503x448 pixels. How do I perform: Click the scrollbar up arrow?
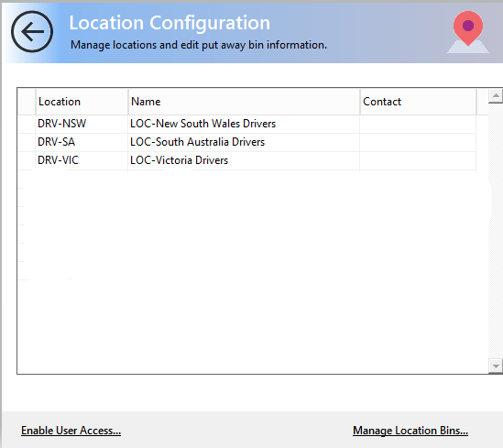tap(496, 95)
